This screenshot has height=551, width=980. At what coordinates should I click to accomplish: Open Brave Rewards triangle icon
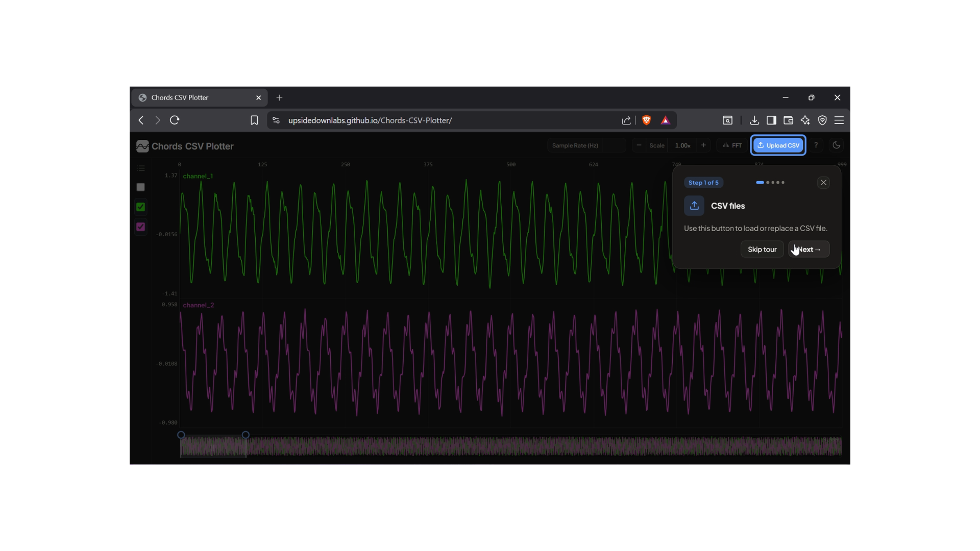(665, 120)
